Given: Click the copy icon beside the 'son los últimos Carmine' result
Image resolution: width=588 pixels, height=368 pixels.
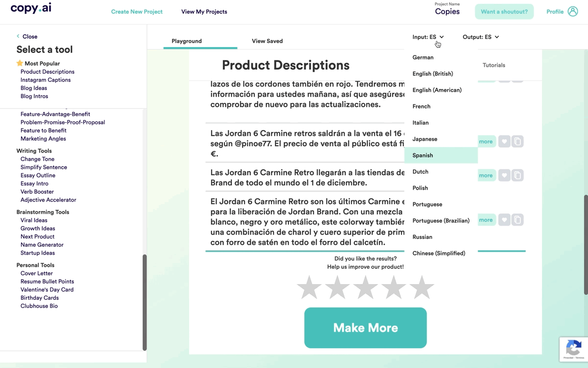Looking at the screenshot, I should [517, 220].
